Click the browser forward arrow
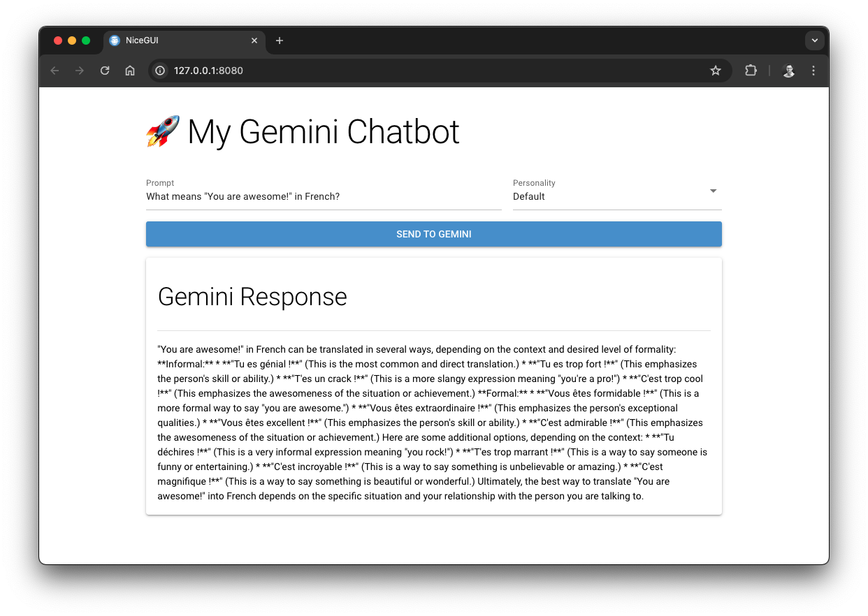The height and width of the screenshot is (616, 868). point(80,71)
